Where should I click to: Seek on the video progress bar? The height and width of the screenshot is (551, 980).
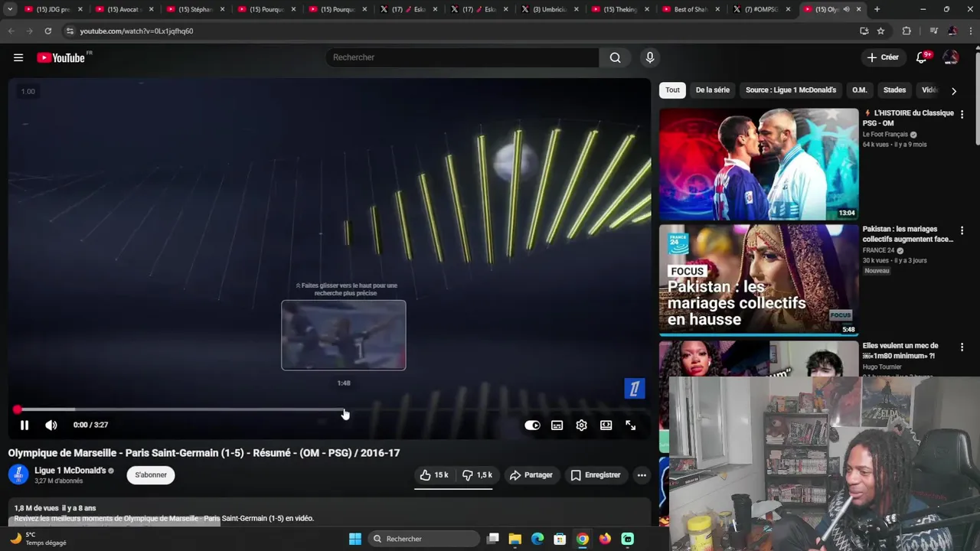coord(329,409)
